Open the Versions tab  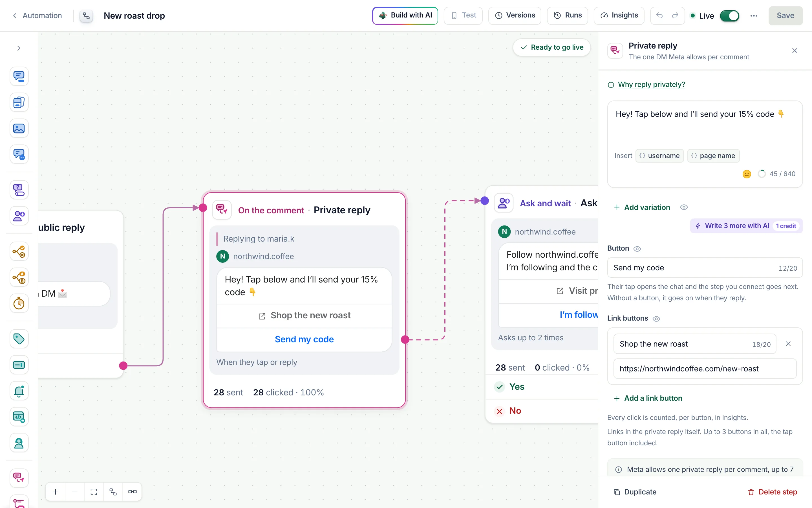pos(515,16)
